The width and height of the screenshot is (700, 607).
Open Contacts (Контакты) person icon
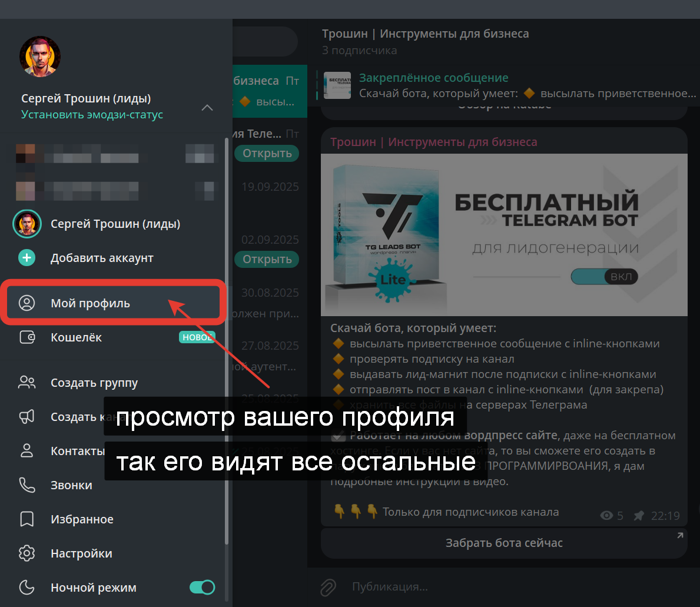[26, 451]
